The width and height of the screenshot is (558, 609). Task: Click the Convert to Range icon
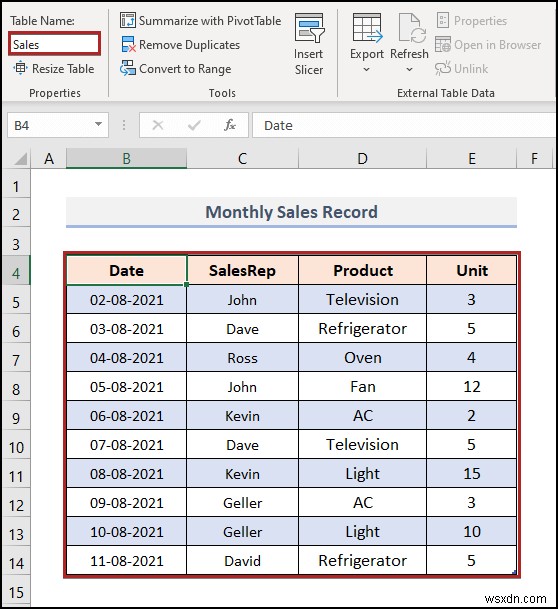128,68
